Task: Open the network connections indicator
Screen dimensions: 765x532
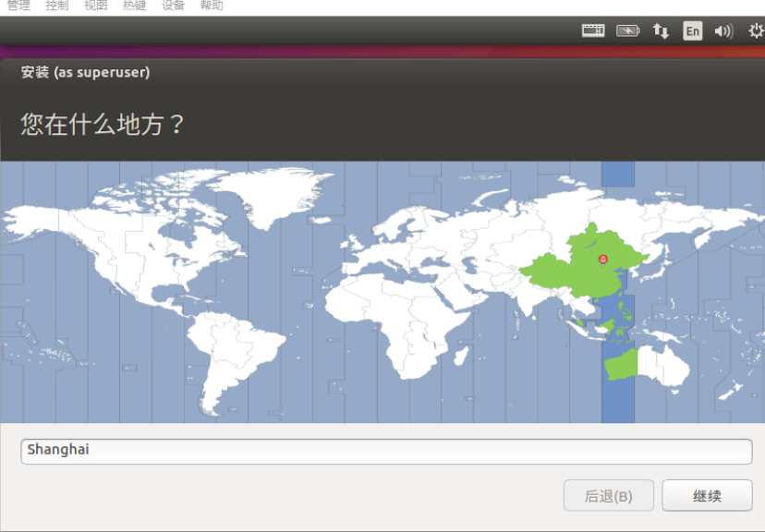Action: coord(661,31)
